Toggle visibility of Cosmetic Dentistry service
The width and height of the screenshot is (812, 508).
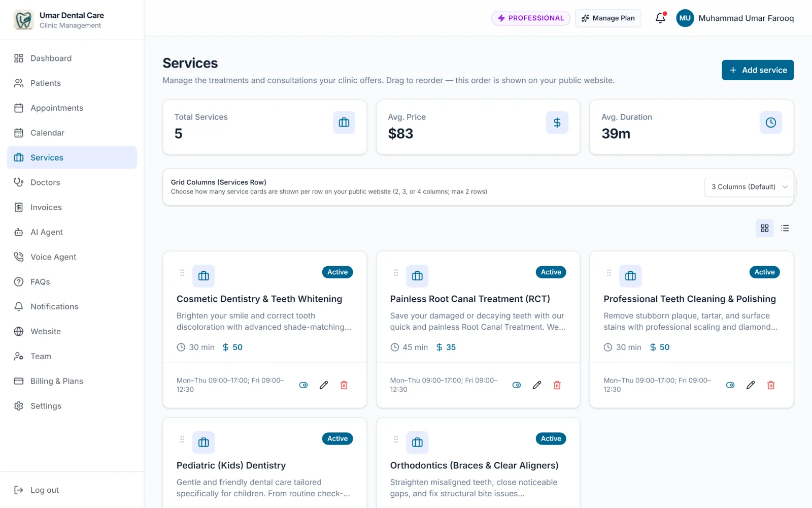tap(303, 385)
